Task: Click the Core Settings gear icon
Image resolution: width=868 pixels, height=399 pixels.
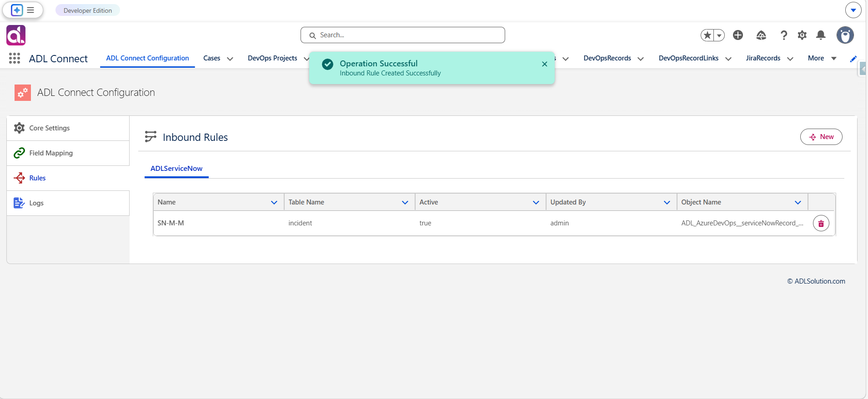Action: [x=19, y=128]
